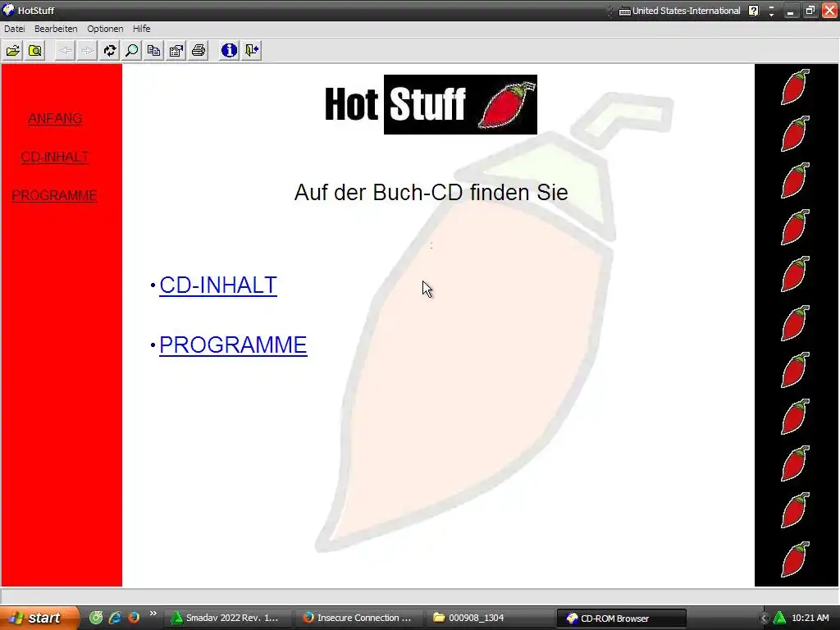
Task: Open the large blue CD-INHALT link
Action: click(x=218, y=285)
